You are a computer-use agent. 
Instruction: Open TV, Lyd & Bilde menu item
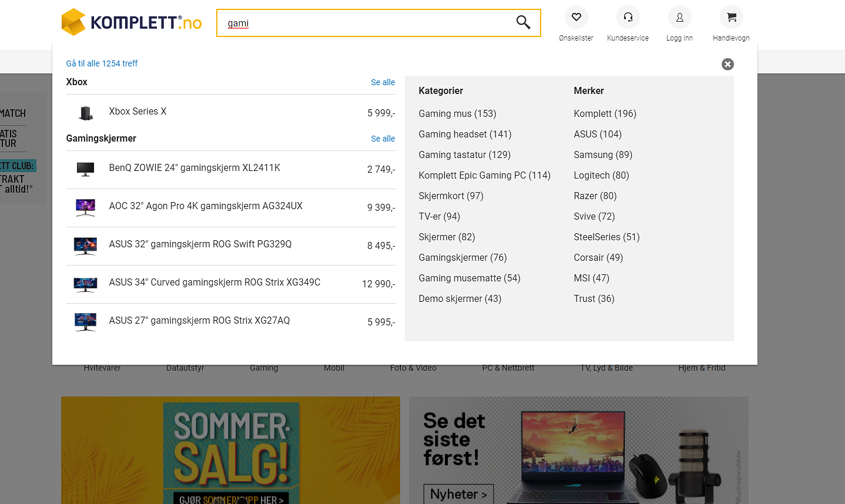point(606,368)
